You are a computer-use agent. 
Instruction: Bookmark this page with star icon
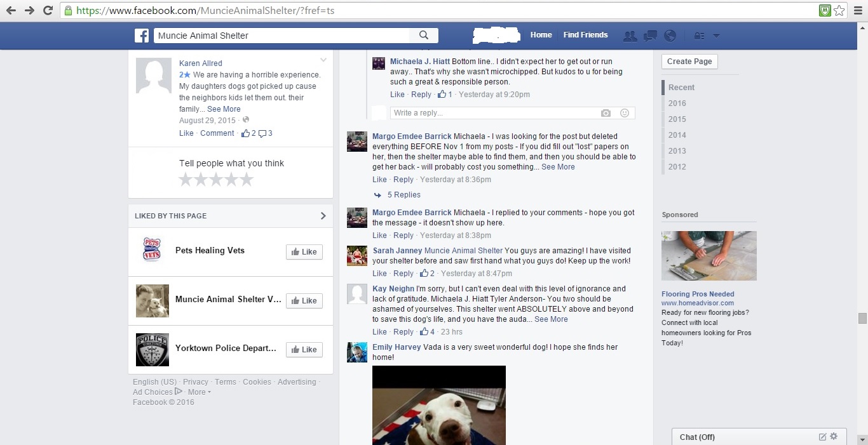(x=839, y=10)
